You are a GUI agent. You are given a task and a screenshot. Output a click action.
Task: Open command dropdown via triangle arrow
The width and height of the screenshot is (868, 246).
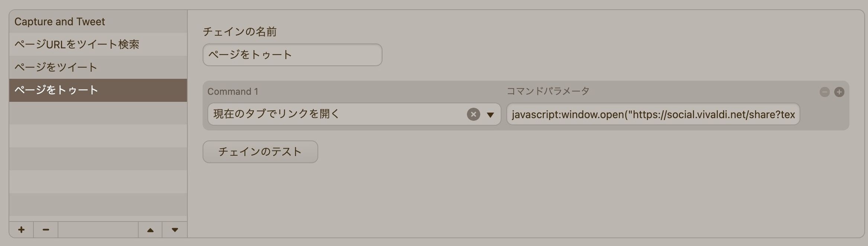[490, 115]
